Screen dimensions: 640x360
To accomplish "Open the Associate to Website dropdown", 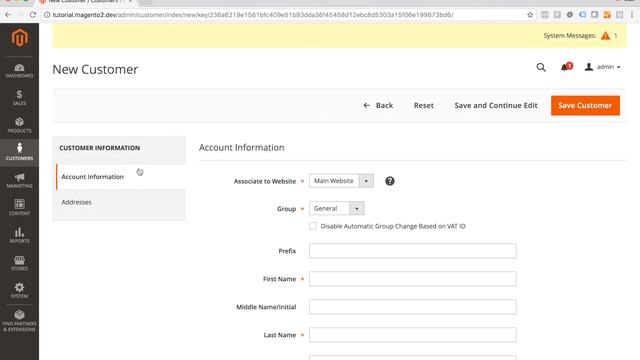I will [x=341, y=181].
